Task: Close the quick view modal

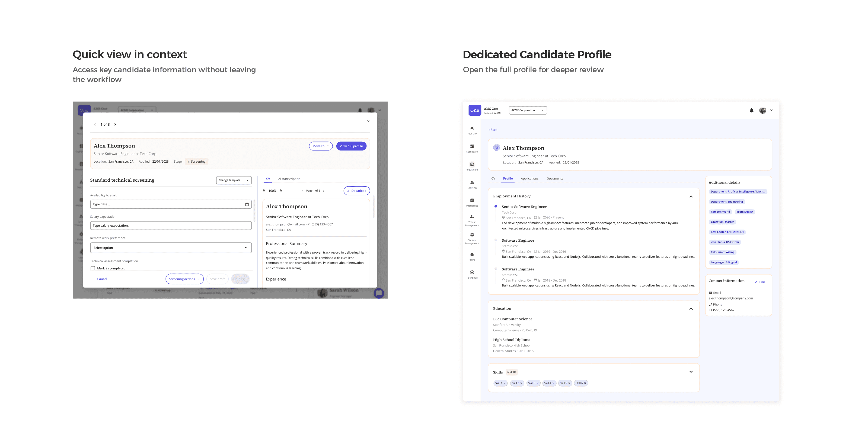Action: 368,121
